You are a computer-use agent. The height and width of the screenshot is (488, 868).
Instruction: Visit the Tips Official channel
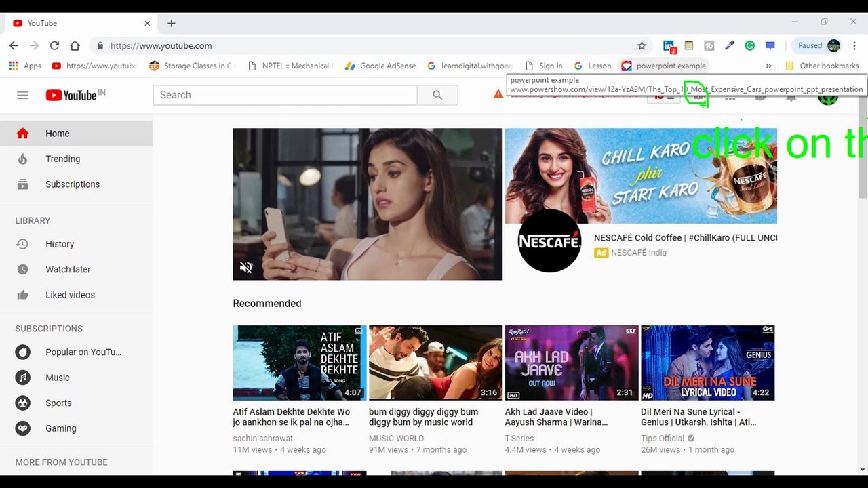tap(663, 439)
